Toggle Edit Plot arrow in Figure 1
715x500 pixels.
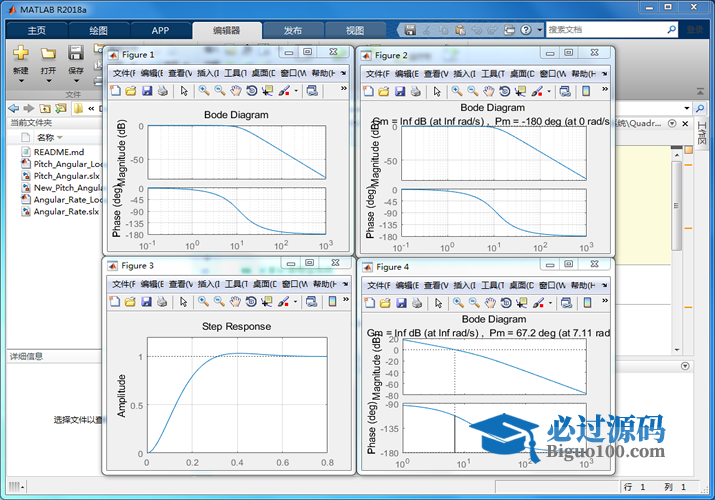[183, 91]
